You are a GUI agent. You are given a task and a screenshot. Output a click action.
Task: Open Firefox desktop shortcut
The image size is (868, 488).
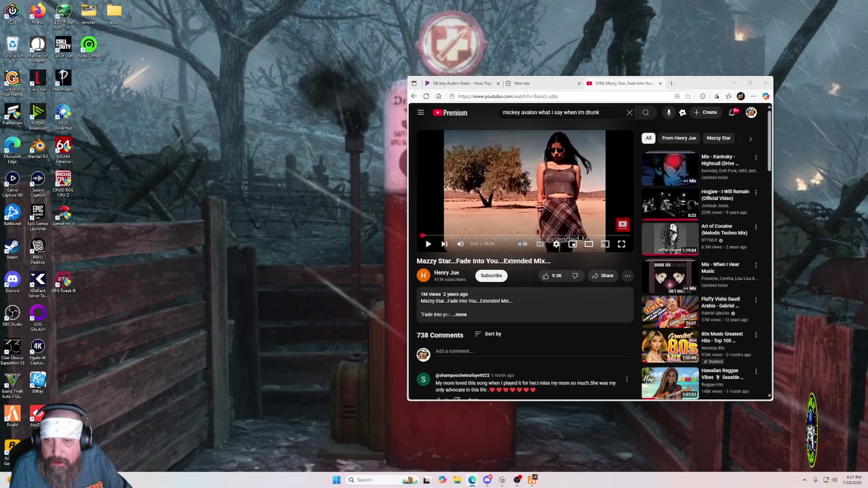(37, 13)
